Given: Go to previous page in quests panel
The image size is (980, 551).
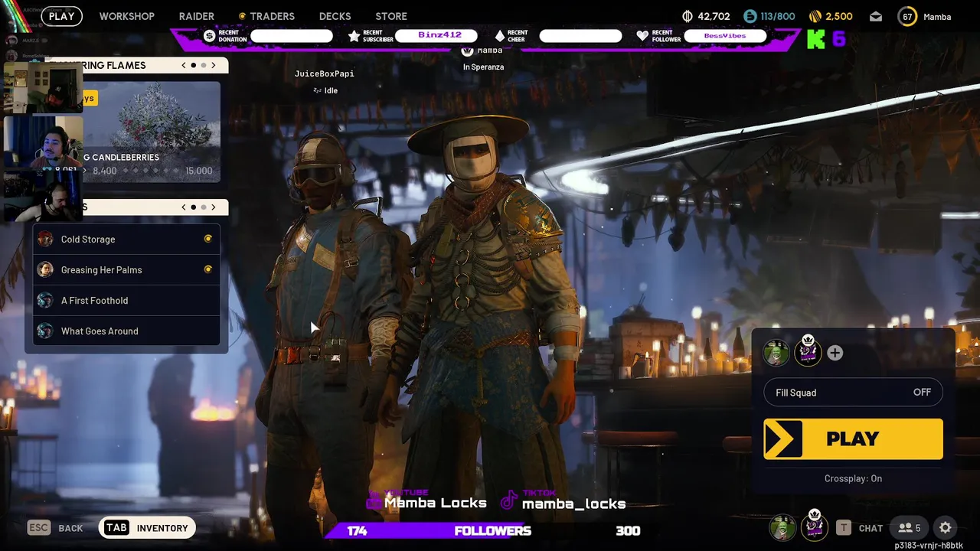Looking at the screenshot, I should click(x=184, y=207).
